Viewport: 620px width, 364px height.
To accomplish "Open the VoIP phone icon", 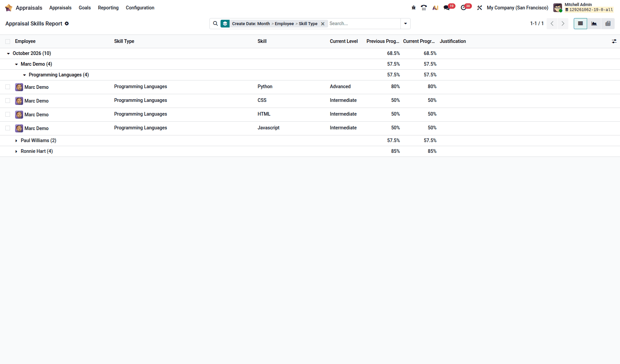I will pos(424,8).
